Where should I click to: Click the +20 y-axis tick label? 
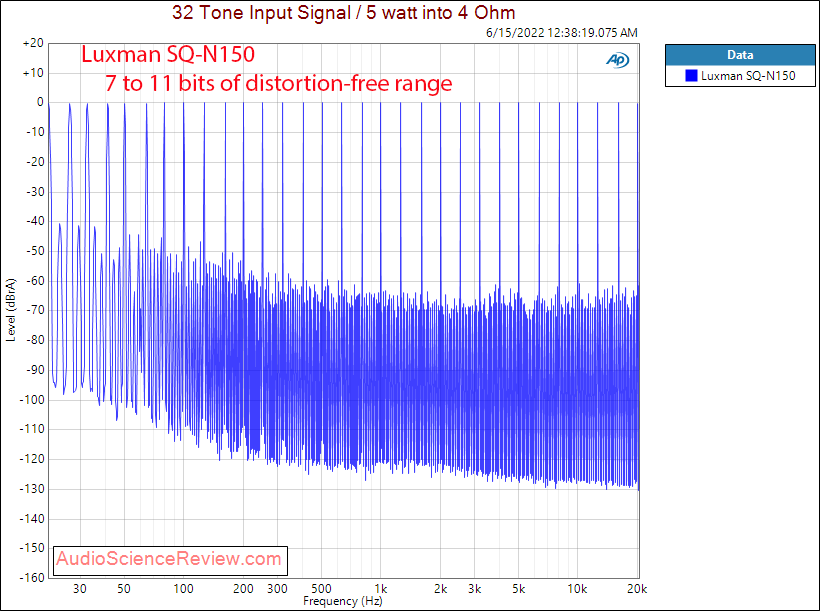coord(33,43)
